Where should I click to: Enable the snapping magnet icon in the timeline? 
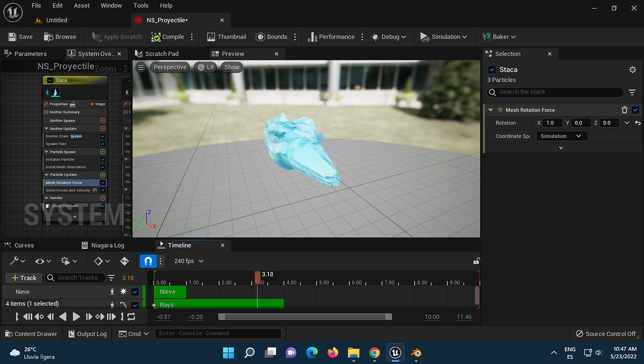[x=148, y=261]
